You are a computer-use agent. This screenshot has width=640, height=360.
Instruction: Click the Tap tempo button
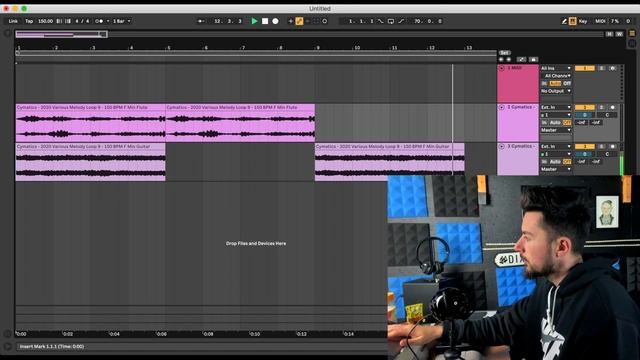pyautogui.click(x=29, y=21)
